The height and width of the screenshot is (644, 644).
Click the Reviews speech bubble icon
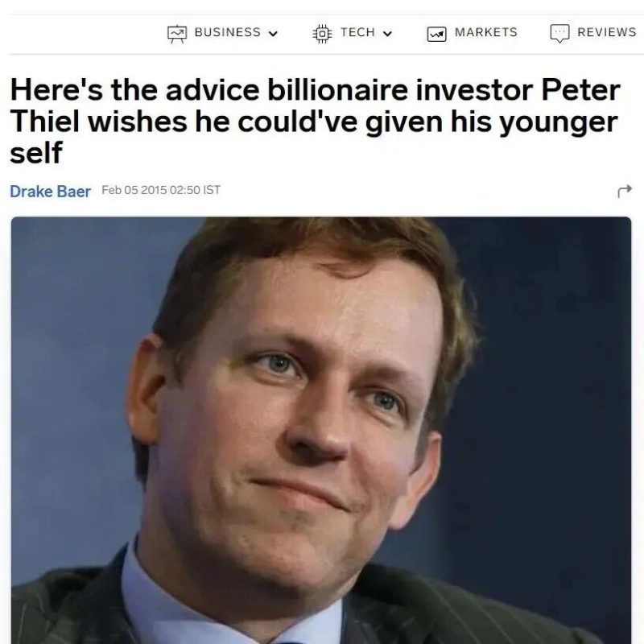tap(559, 33)
